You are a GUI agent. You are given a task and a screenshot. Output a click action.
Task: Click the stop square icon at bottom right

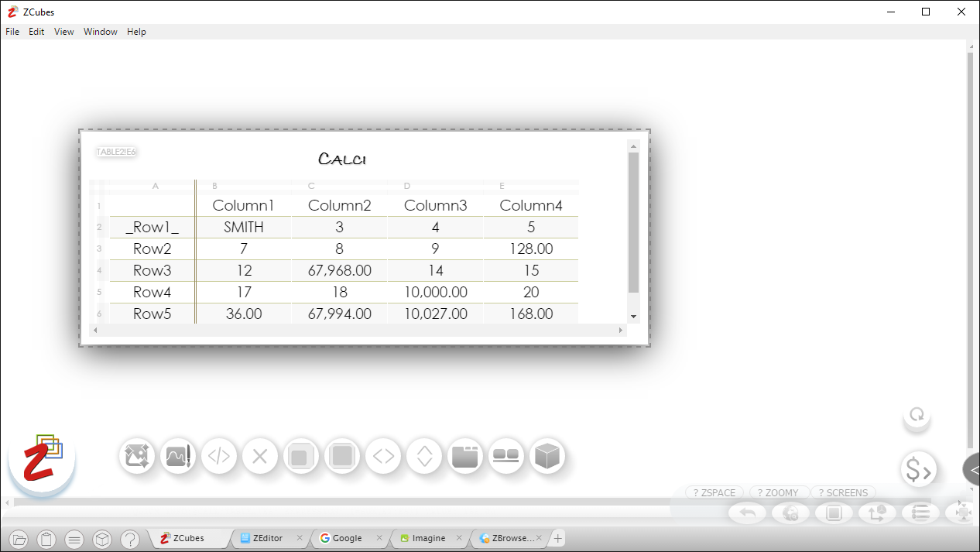[834, 513]
